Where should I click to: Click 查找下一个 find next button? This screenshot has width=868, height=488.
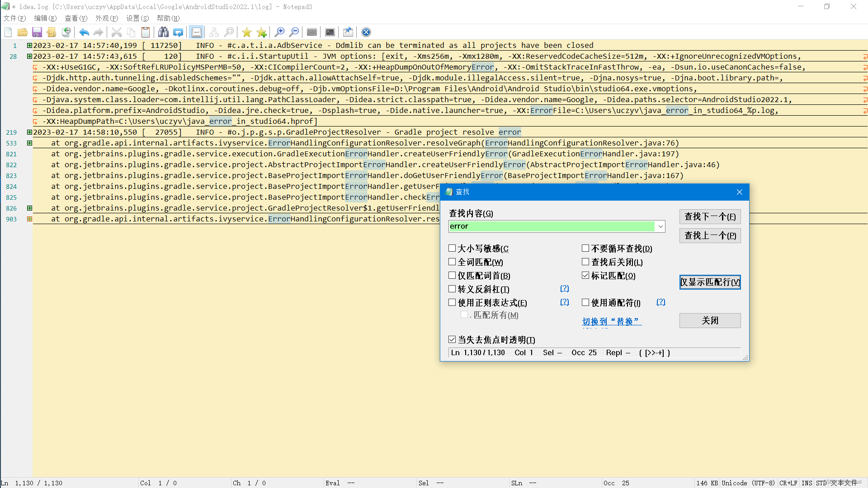click(710, 216)
